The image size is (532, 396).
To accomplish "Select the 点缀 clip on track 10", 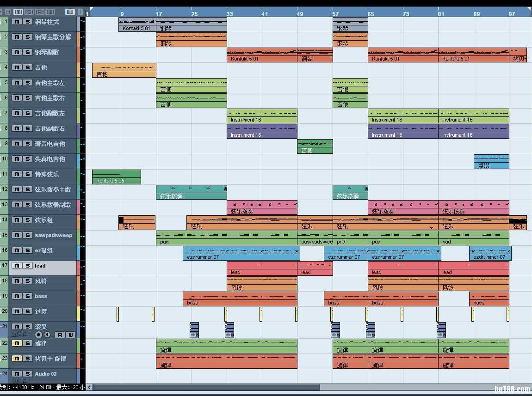I will point(491,162).
